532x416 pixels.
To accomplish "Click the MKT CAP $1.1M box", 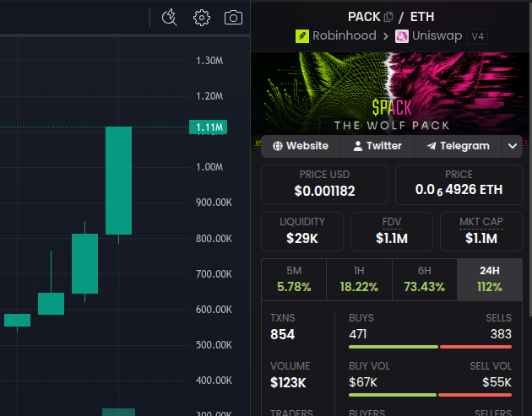I will [481, 231].
